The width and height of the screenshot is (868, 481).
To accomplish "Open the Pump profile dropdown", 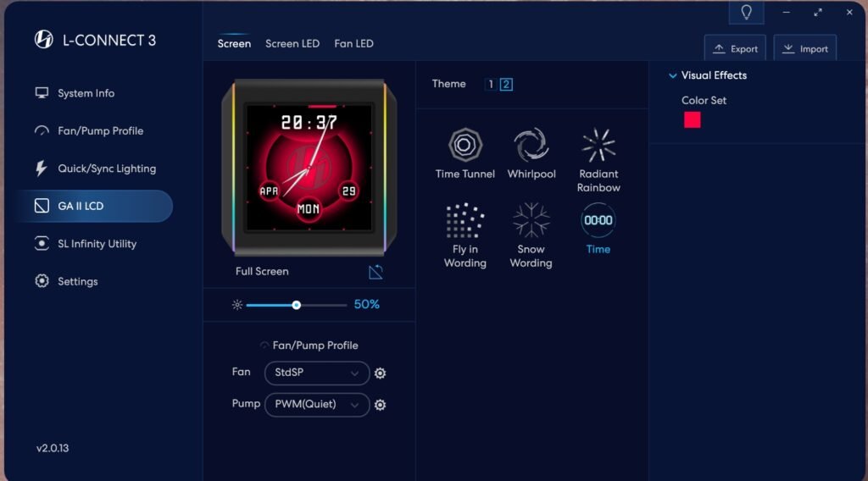I will tap(317, 405).
